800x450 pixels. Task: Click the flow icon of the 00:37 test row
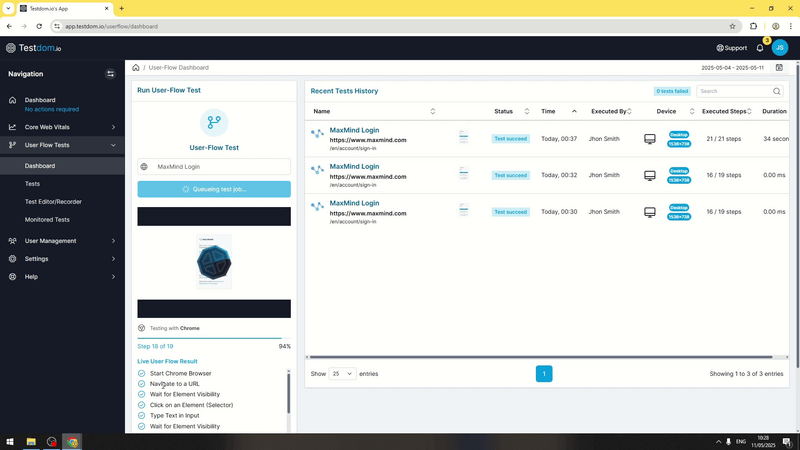(x=317, y=134)
